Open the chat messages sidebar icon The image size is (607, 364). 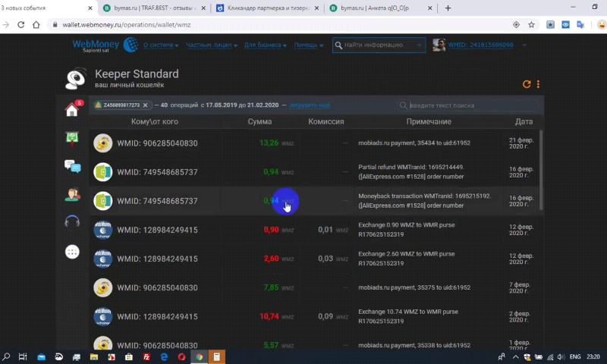(x=73, y=166)
